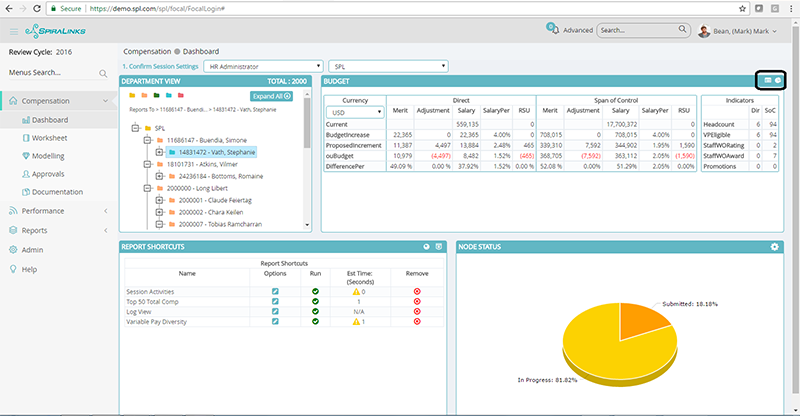Click the Budget panel table view icon

pyautogui.click(x=767, y=80)
